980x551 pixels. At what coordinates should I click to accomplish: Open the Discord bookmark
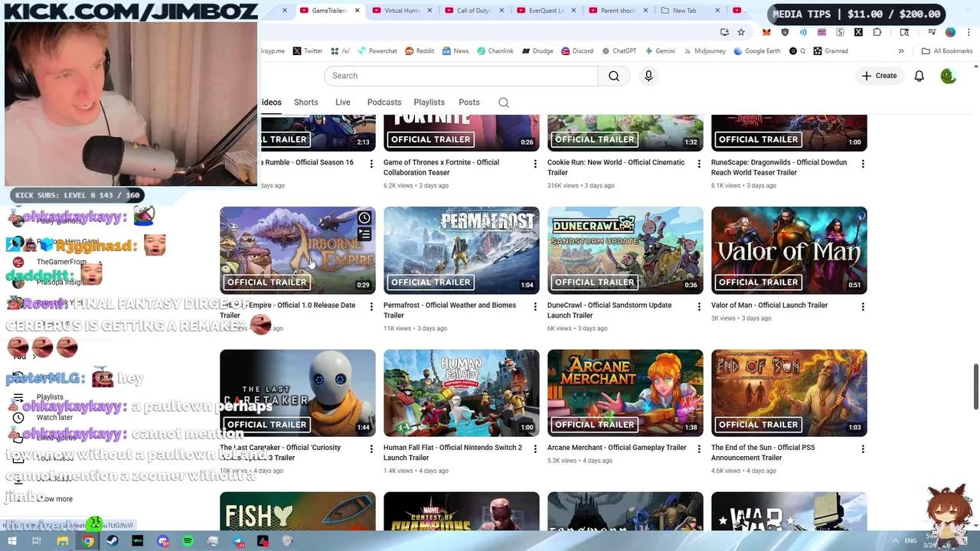coord(577,51)
